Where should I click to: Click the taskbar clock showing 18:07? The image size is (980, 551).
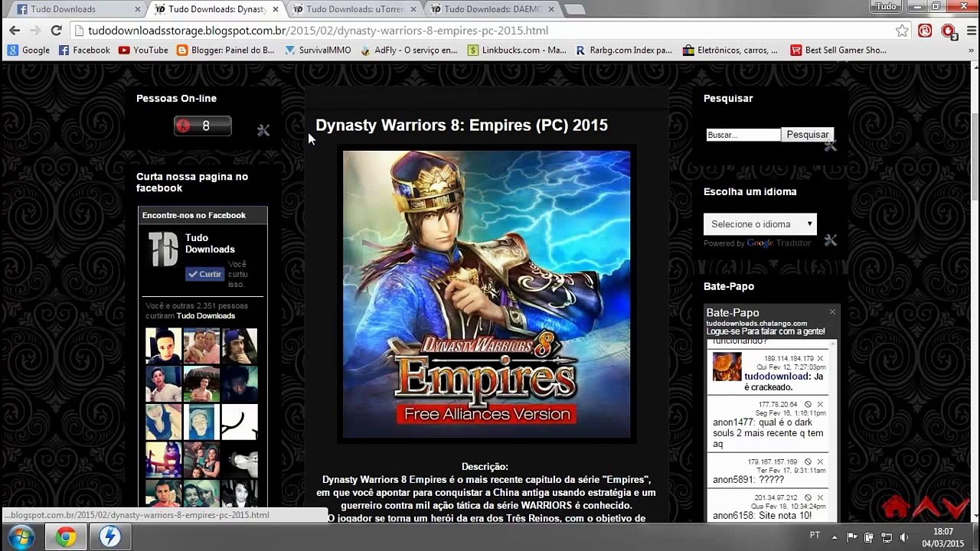[943, 537]
